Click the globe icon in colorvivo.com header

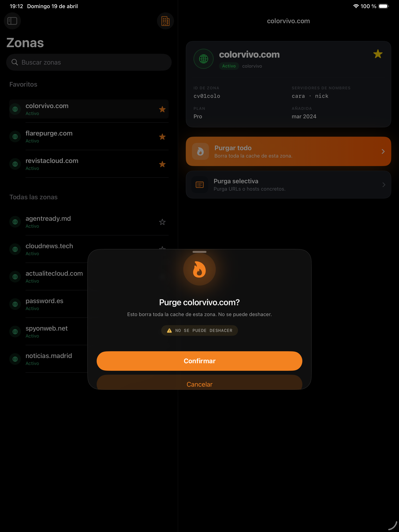point(204,59)
